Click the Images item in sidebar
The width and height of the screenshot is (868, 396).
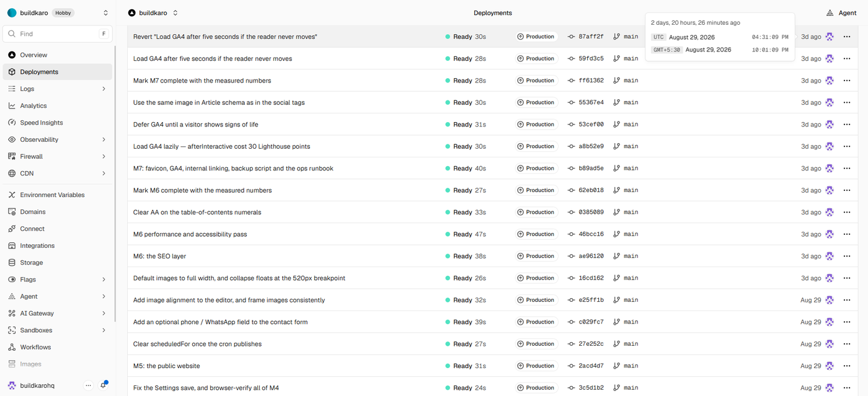pos(58,364)
